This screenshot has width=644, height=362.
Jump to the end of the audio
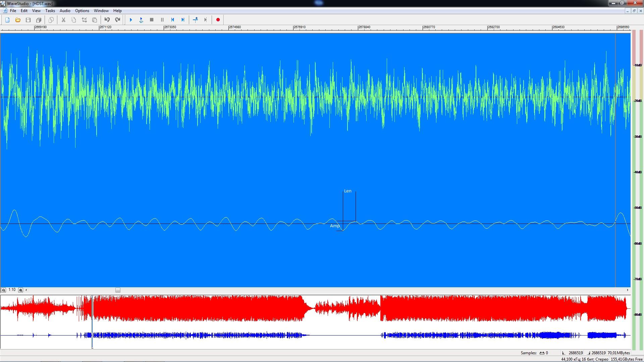pos(183,20)
